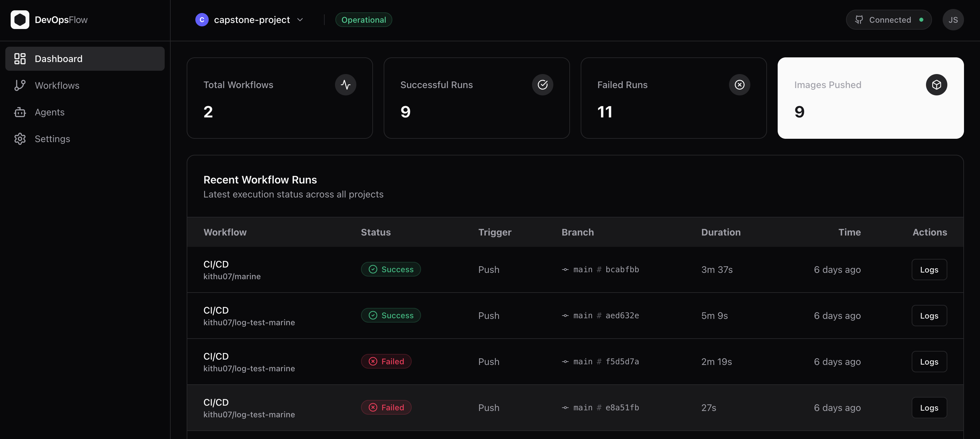Open logs for the 27s failed run
Screen dimensions: 980x439
pyautogui.click(x=929, y=407)
